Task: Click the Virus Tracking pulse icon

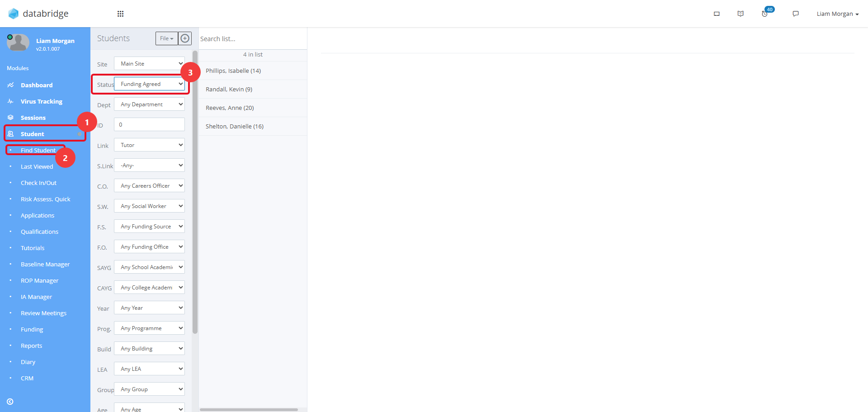Action: coord(11,101)
